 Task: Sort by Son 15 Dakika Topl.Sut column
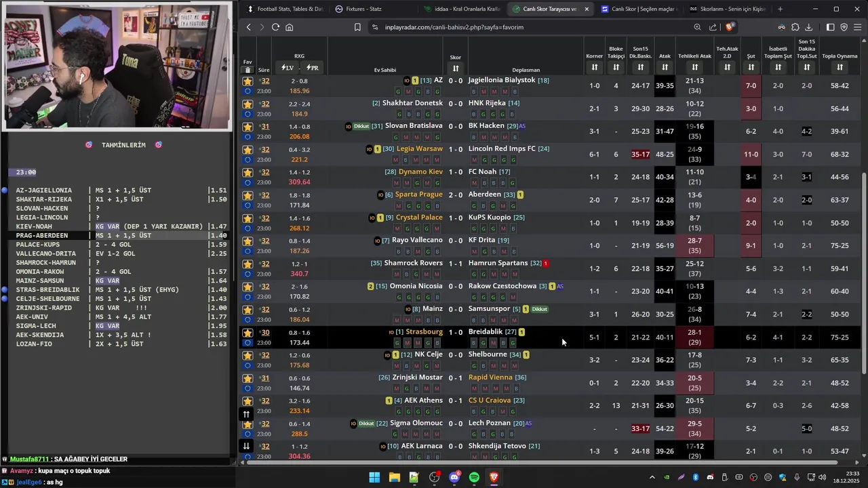coord(806,67)
